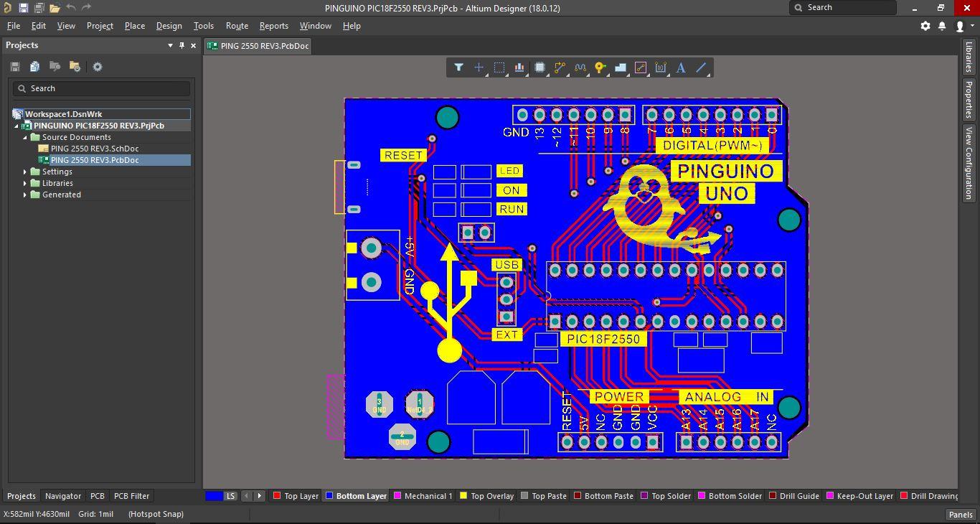The height and width of the screenshot is (524, 980).
Task: Select the Place Polygon Plane tool
Action: pyautogui.click(x=621, y=67)
